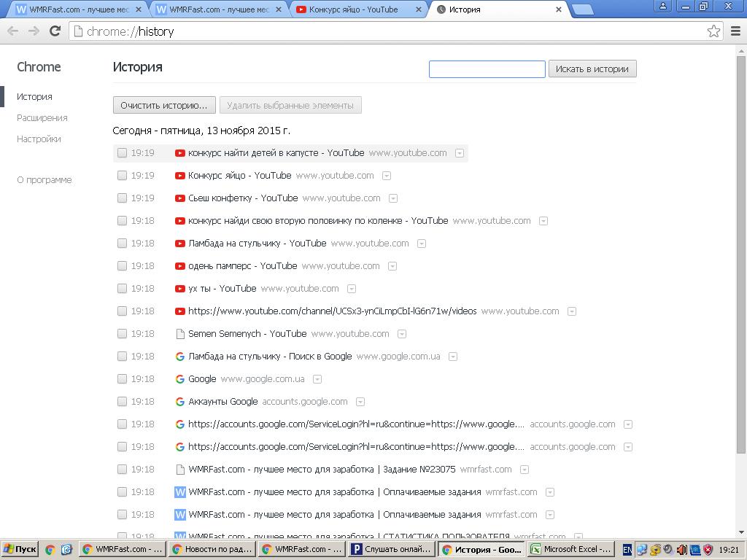Click the red shield tray icon
Image resolution: width=747 pixels, height=560 pixels.
click(x=708, y=550)
